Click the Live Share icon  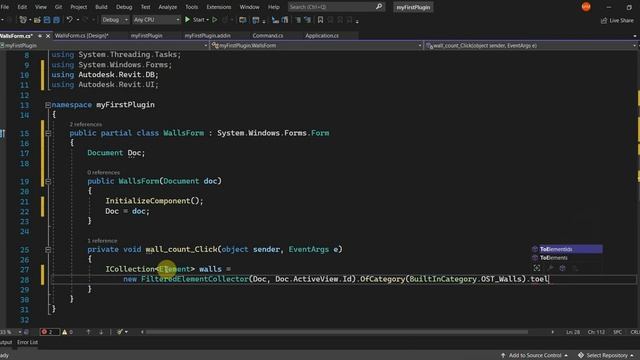(604, 20)
